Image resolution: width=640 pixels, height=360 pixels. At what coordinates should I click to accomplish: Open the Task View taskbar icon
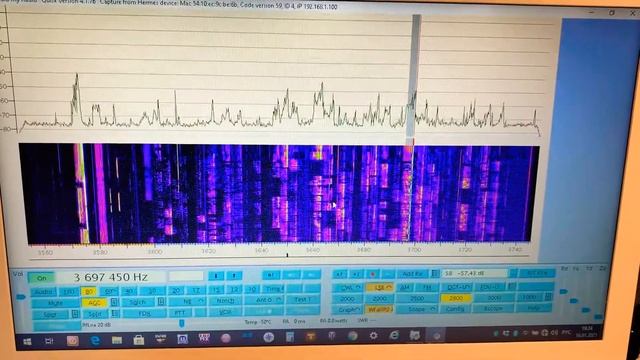point(49,341)
